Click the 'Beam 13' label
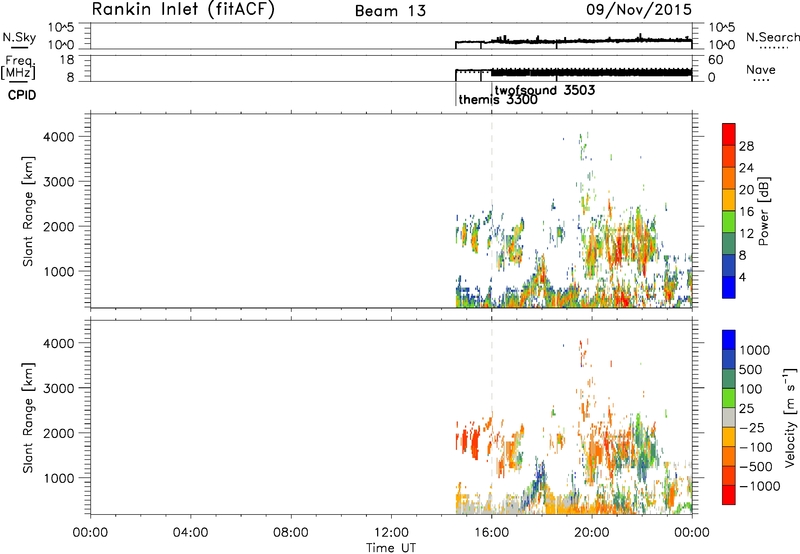The height and width of the screenshot is (554, 800). (x=390, y=11)
